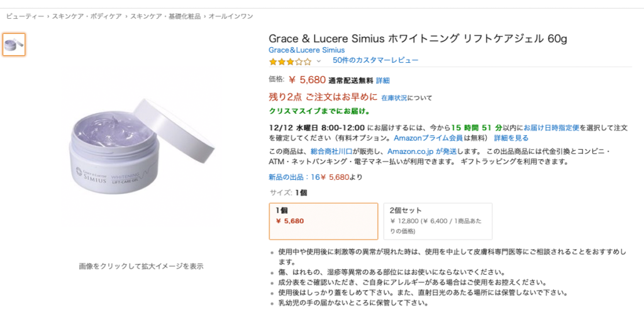This screenshot has width=644, height=322.
Task: Click 詳細を見る link
Action: pos(511,138)
